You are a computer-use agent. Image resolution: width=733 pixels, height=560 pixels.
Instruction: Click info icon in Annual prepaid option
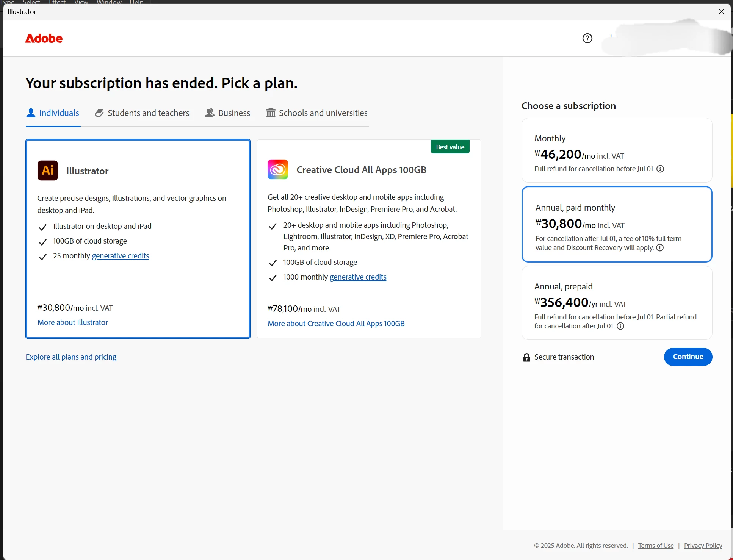click(620, 326)
